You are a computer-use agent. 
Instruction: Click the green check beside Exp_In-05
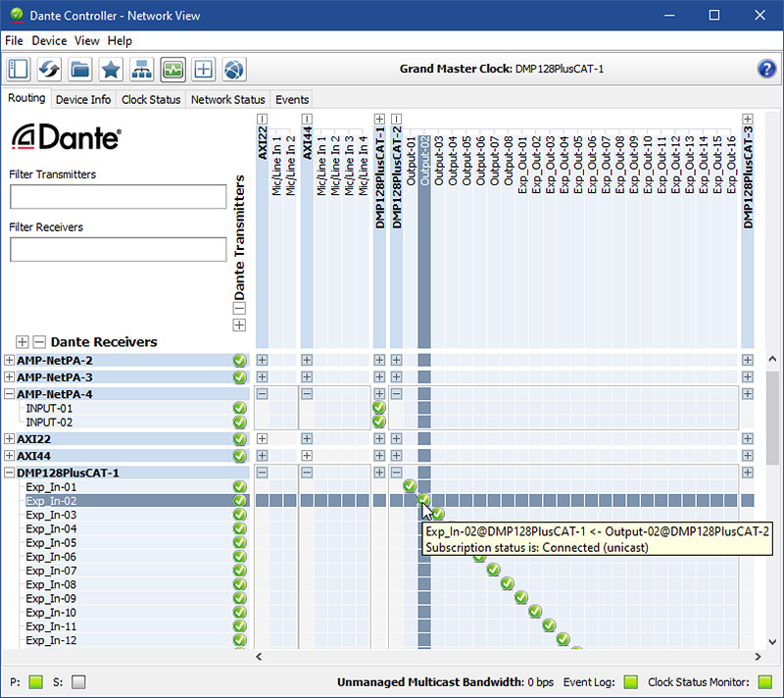coord(239,542)
